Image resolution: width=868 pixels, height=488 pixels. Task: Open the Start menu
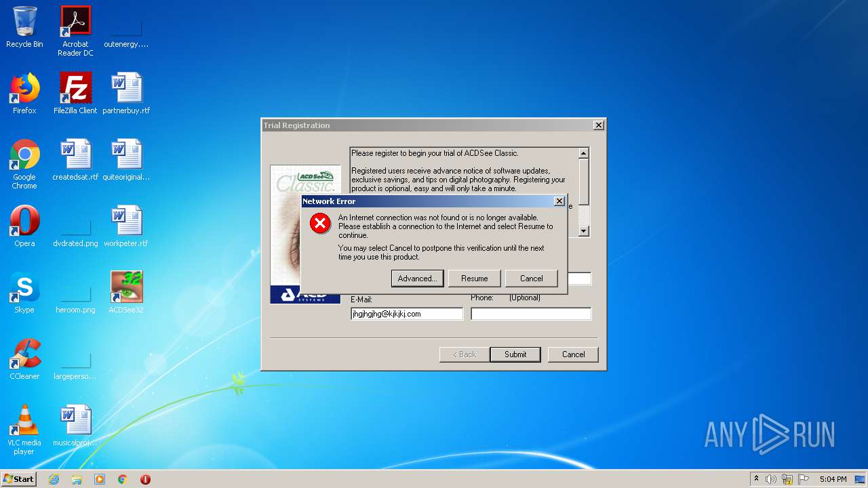tap(19, 479)
